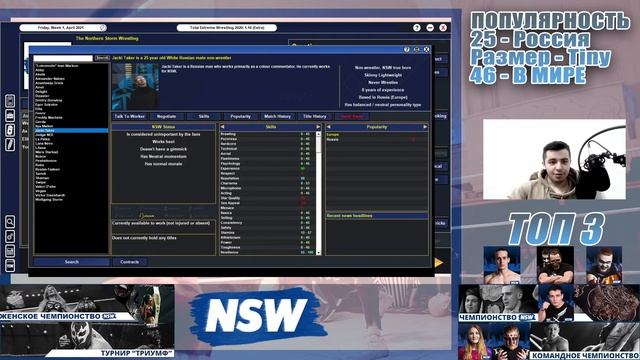This screenshot has width=640, height=360.
Task: Open the magnifying glass search sidebar icon
Action: [x=10, y=222]
